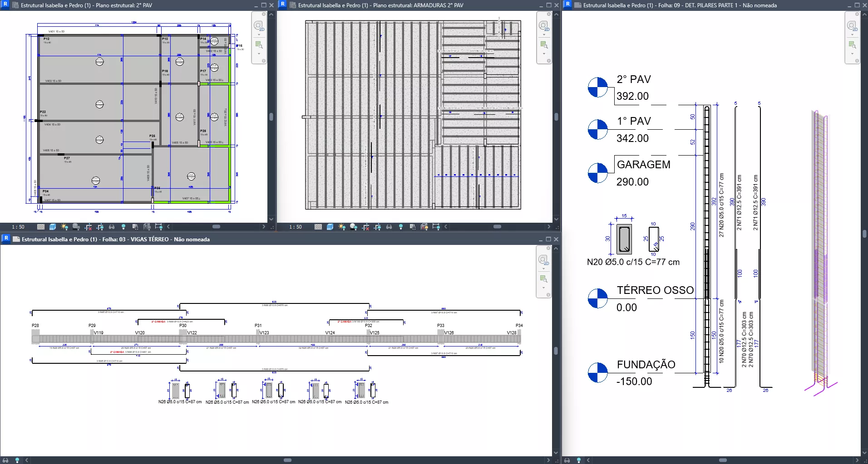868x464 pixels.
Task: Click horizontal scrollbar thumb in VIGAS TÉRREO sheet
Action: point(287,460)
